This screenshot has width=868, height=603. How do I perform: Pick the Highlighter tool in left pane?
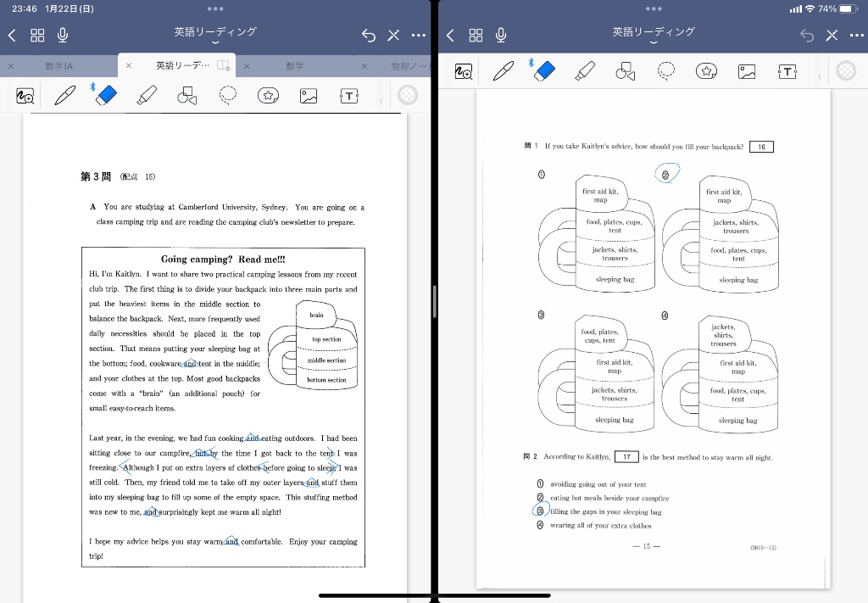(x=147, y=96)
